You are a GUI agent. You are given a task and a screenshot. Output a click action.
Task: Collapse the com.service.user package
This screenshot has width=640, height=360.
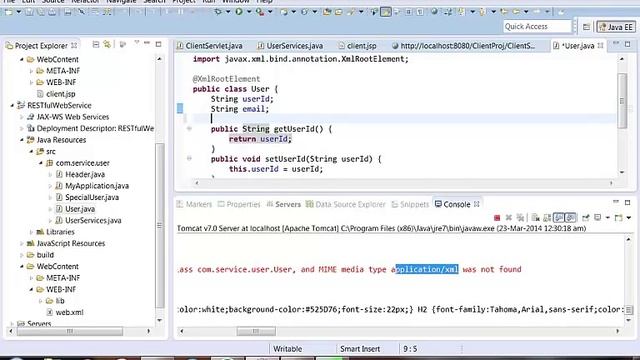pyautogui.click(x=41, y=163)
